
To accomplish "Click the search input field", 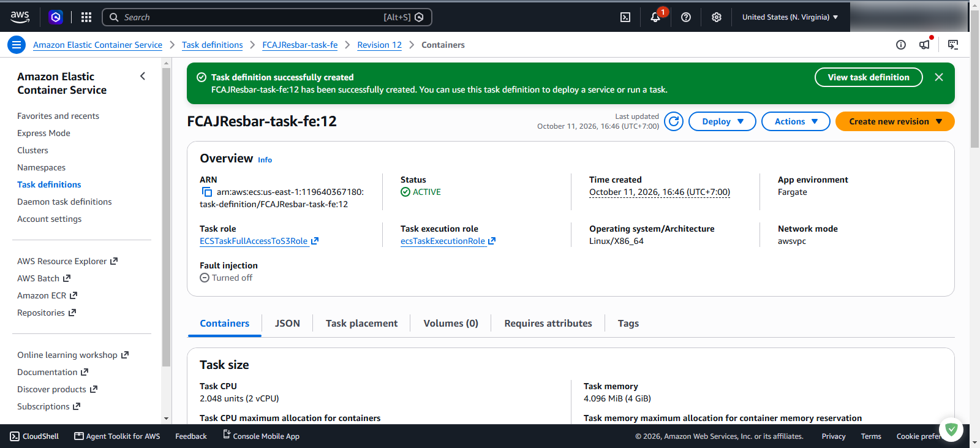I will pyautogui.click(x=267, y=17).
